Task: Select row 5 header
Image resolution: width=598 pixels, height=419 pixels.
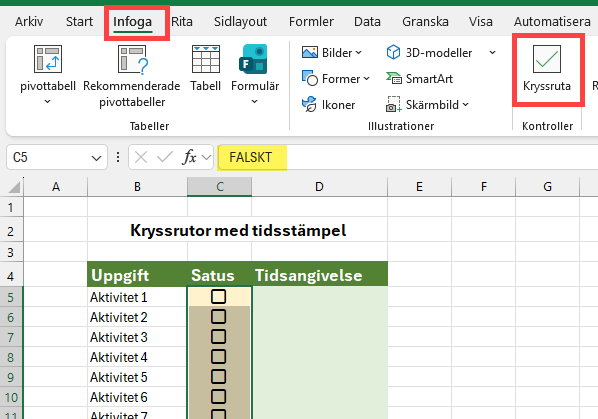Action: click(11, 297)
